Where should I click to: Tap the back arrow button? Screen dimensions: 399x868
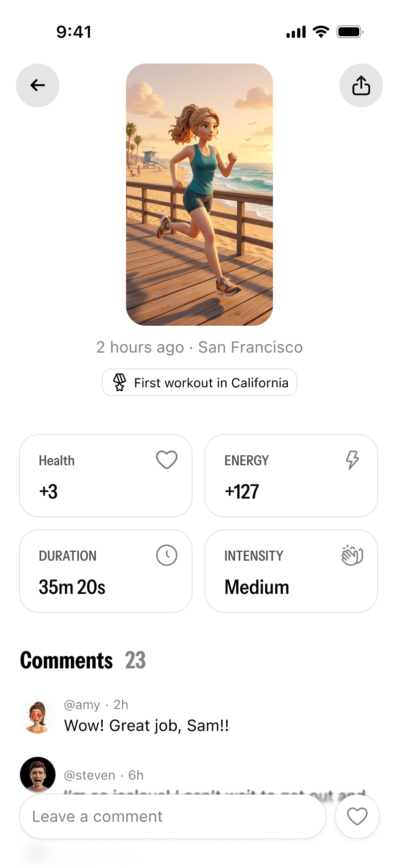(38, 85)
